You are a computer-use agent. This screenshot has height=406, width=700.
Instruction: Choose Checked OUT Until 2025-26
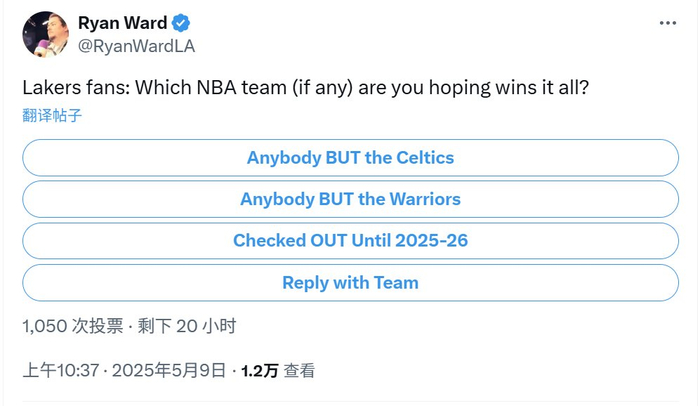click(350, 241)
